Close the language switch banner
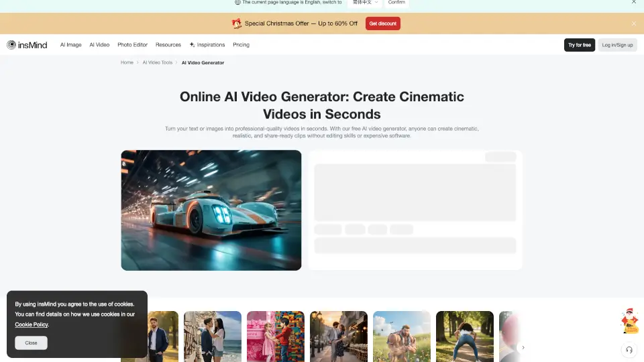This screenshot has height=362, width=644. (x=634, y=2)
